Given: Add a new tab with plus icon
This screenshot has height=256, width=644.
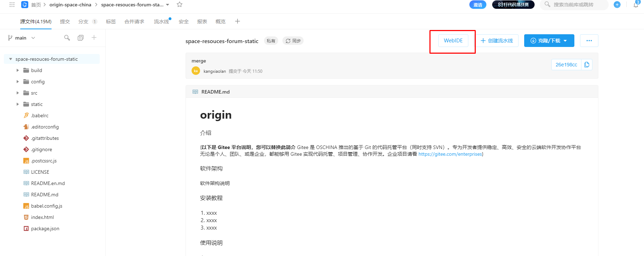Looking at the screenshot, I should tap(238, 22).
